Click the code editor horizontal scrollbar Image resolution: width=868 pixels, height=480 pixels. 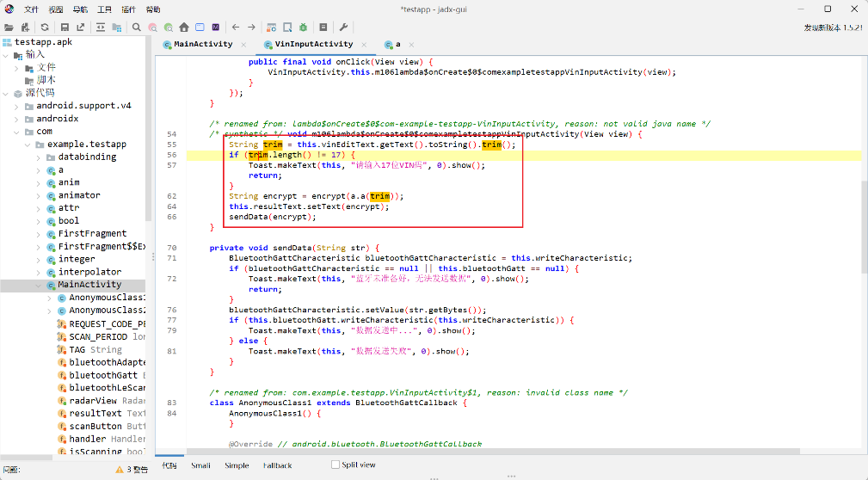[x=493, y=452]
